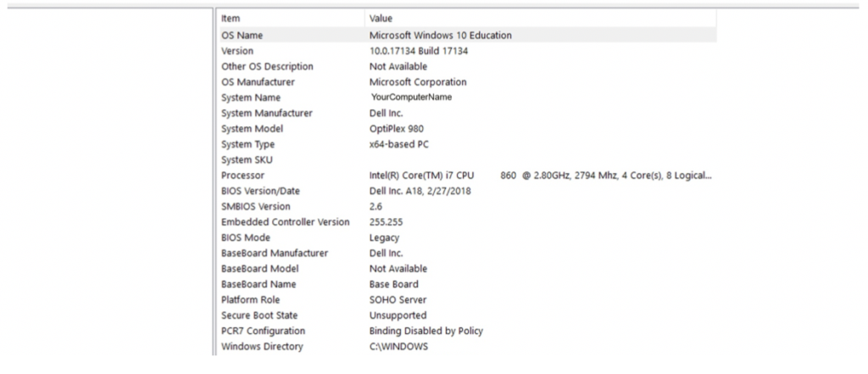The height and width of the screenshot is (374, 868).
Task: Select the BaseBoard Model label
Action: click(x=259, y=268)
